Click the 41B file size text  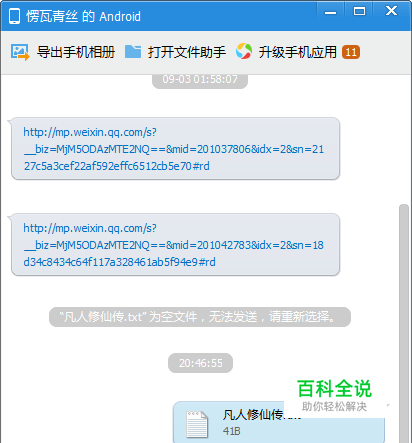pyautogui.click(x=231, y=431)
